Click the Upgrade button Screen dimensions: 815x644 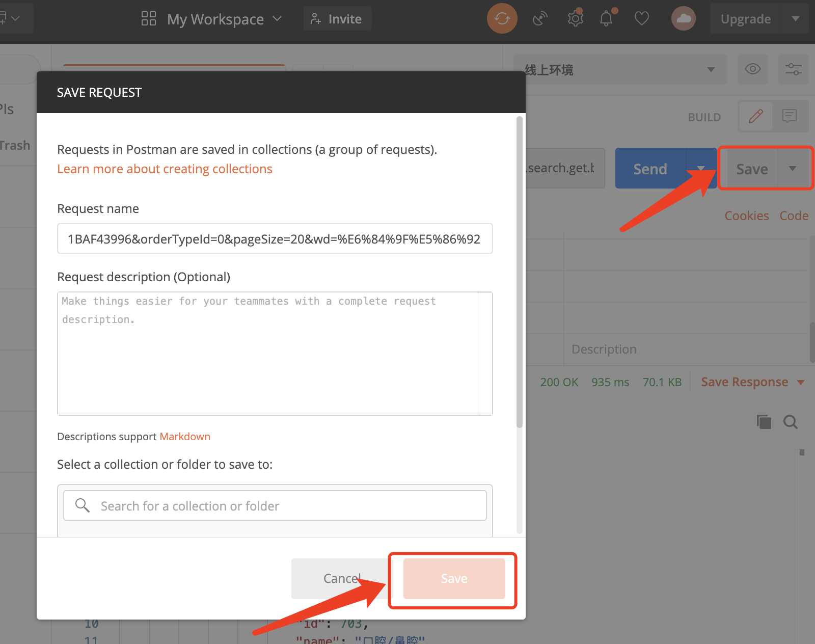coord(746,19)
